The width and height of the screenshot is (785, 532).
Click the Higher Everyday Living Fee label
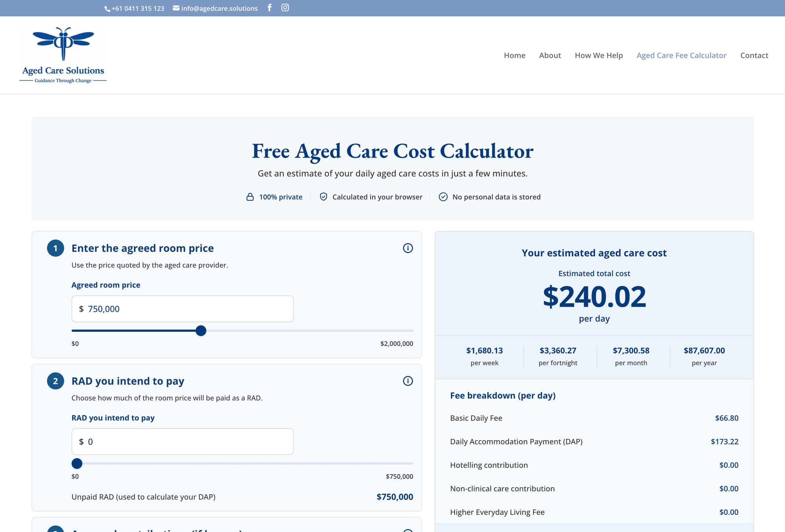[497, 512]
